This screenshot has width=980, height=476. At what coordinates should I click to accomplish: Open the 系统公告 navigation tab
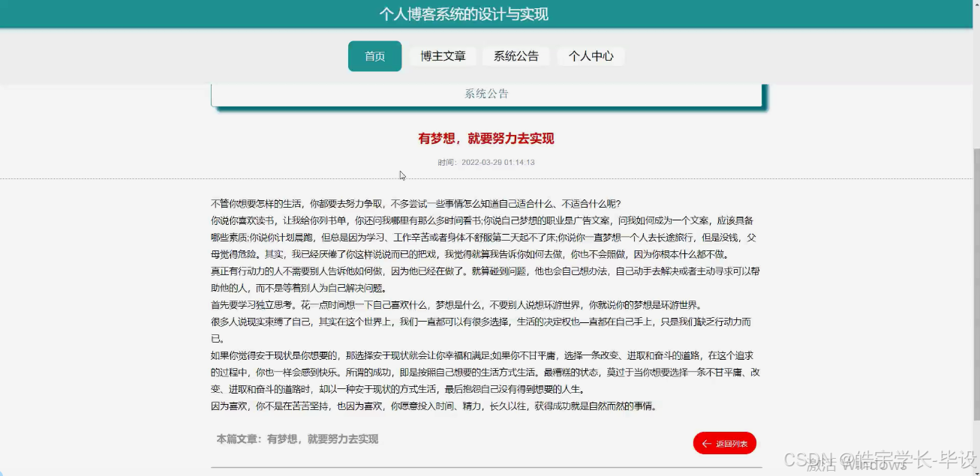[516, 55]
